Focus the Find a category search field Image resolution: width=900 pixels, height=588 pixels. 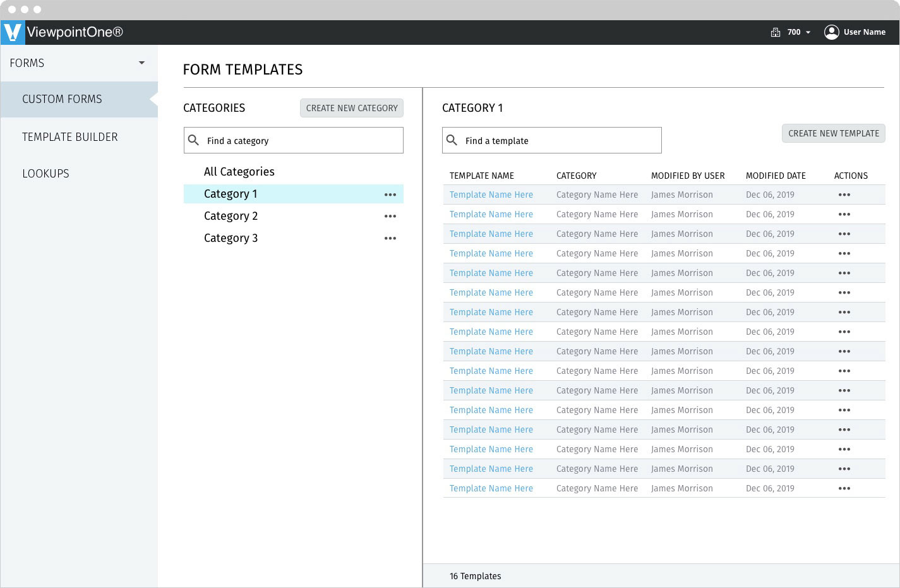tap(294, 140)
